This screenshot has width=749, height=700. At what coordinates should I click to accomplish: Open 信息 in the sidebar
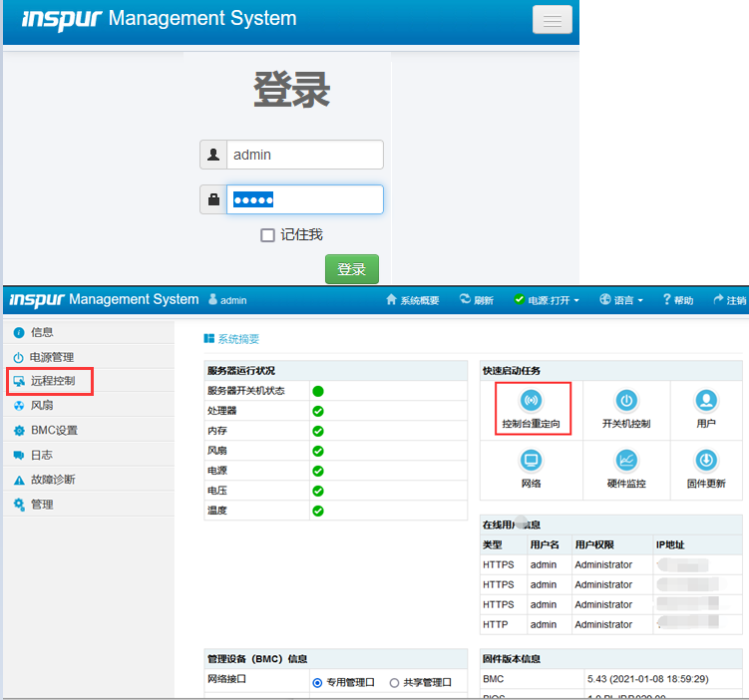click(89, 332)
